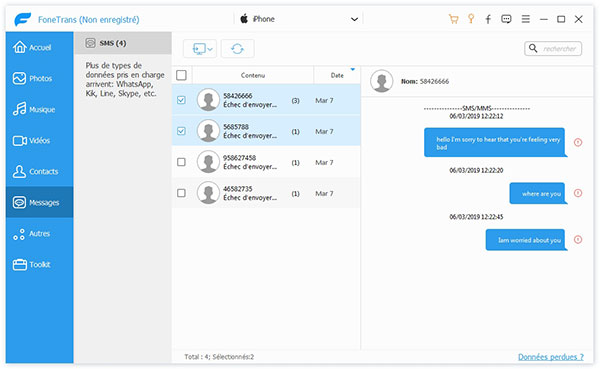Image resolution: width=600 pixels, height=370 pixels.
Task: Click avatar of contact 46582735
Action: 208,193
